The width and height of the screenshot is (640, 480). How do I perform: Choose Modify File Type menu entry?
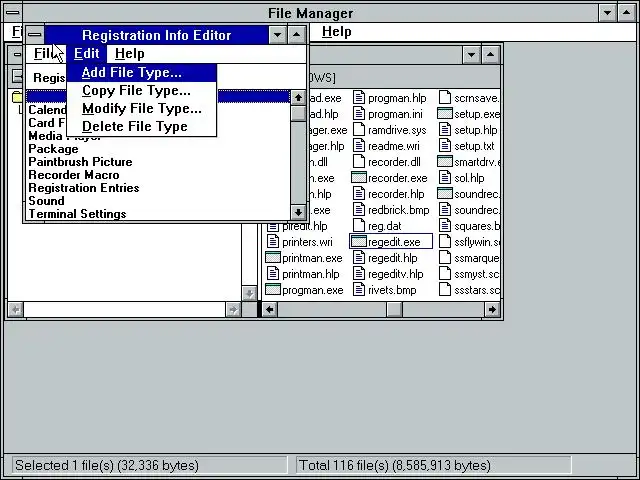pyautogui.click(x=141, y=109)
